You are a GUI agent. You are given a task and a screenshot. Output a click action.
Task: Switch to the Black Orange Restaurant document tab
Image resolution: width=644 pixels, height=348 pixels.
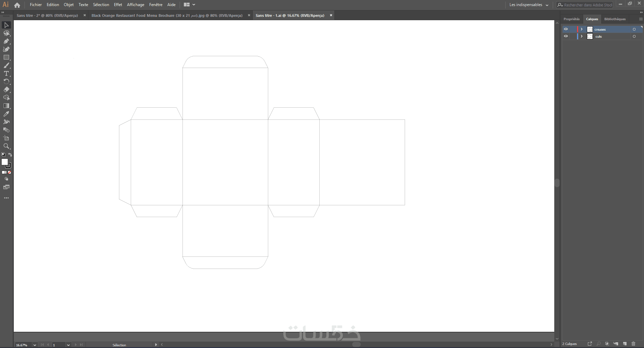point(167,15)
